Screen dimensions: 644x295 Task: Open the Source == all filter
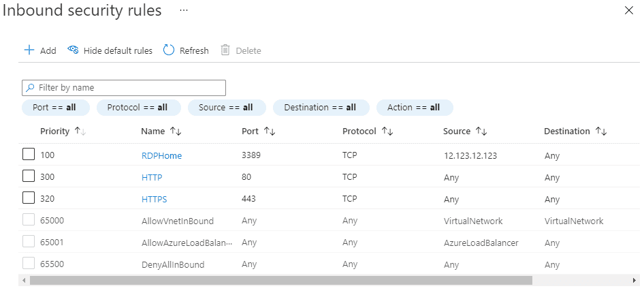coord(227,108)
